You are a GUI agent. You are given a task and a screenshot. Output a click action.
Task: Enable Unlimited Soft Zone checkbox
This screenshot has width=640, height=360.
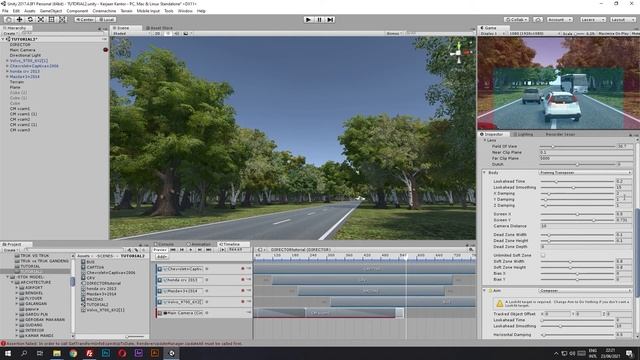pyautogui.click(x=543, y=255)
